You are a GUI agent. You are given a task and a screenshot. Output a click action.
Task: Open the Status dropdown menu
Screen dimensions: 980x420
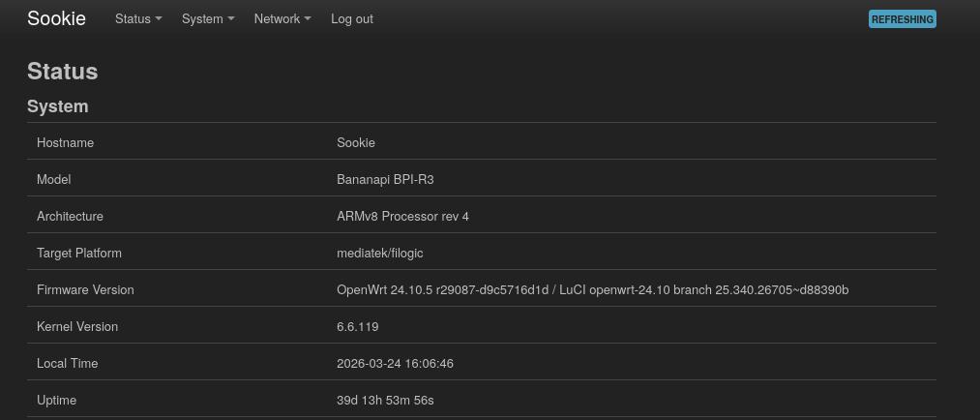point(138,18)
